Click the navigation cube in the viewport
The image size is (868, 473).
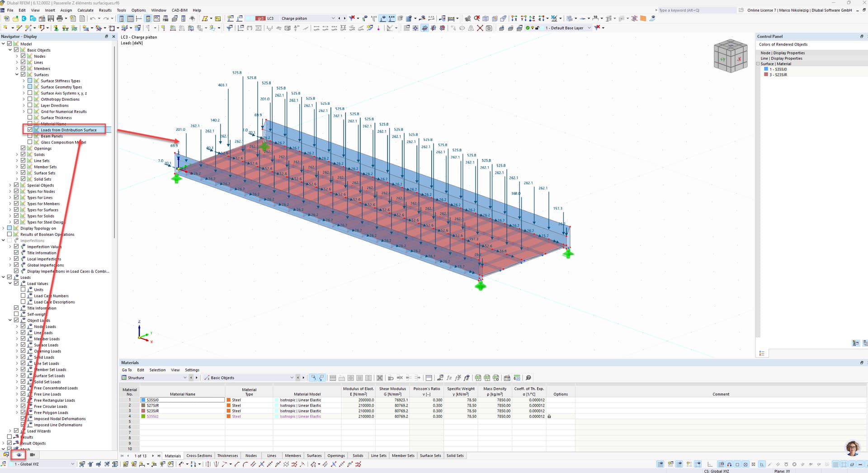(730, 56)
